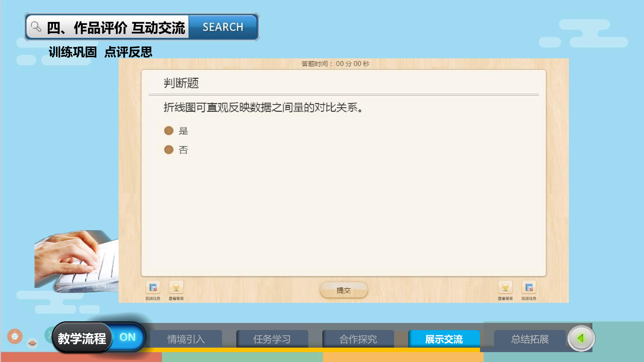This screenshot has height=362, width=644.
Task: Open the 任务学习 tab
Action: pos(272,339)
